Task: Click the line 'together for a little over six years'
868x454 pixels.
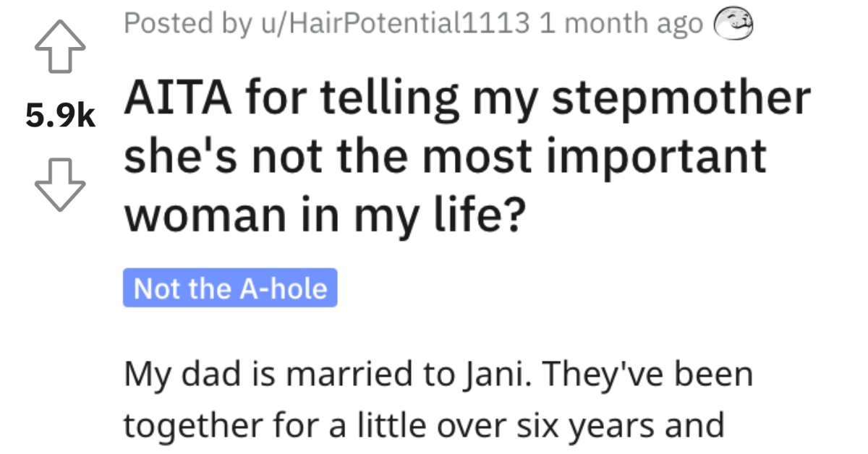Action: [x=422, y=427]
